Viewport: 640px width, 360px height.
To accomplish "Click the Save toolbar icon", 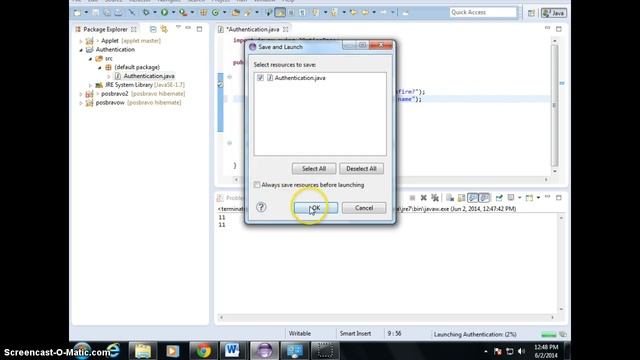I will 96,13.
